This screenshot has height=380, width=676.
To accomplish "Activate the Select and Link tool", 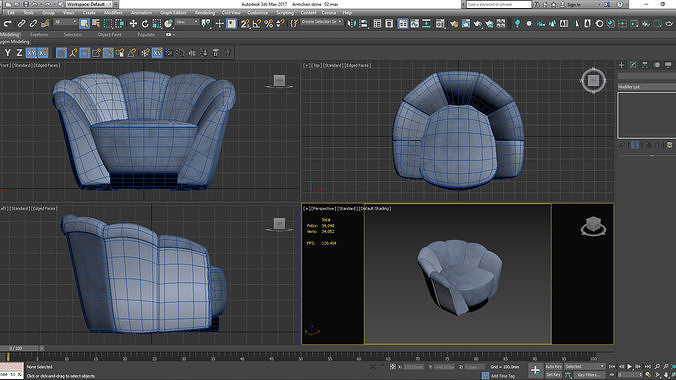I will point(21,24).
